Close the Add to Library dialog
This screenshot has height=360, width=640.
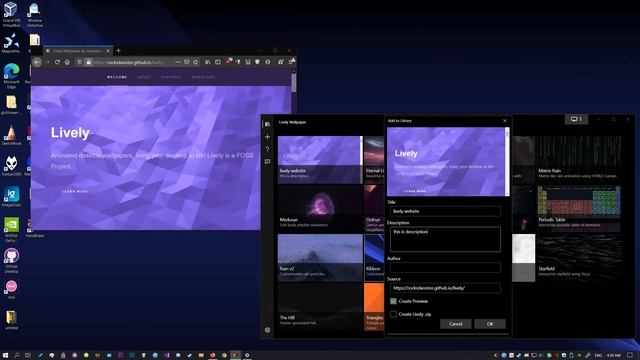504,121
